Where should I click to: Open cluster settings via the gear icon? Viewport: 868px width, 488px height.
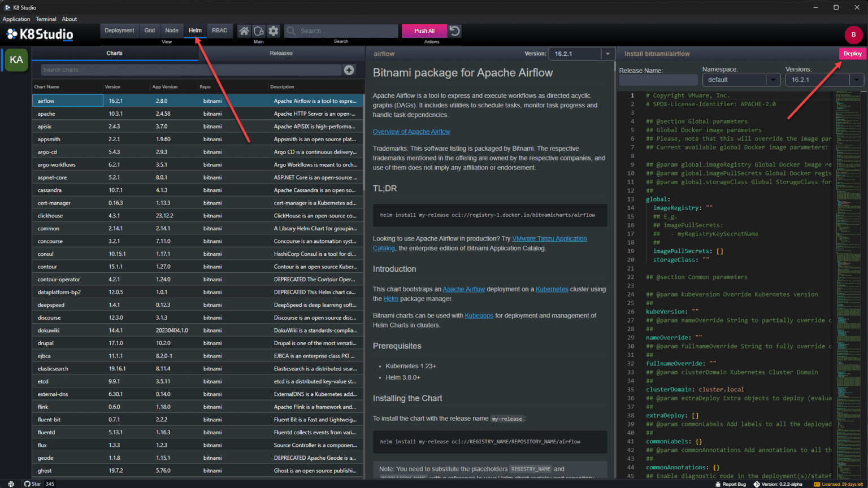click(274, 31)
